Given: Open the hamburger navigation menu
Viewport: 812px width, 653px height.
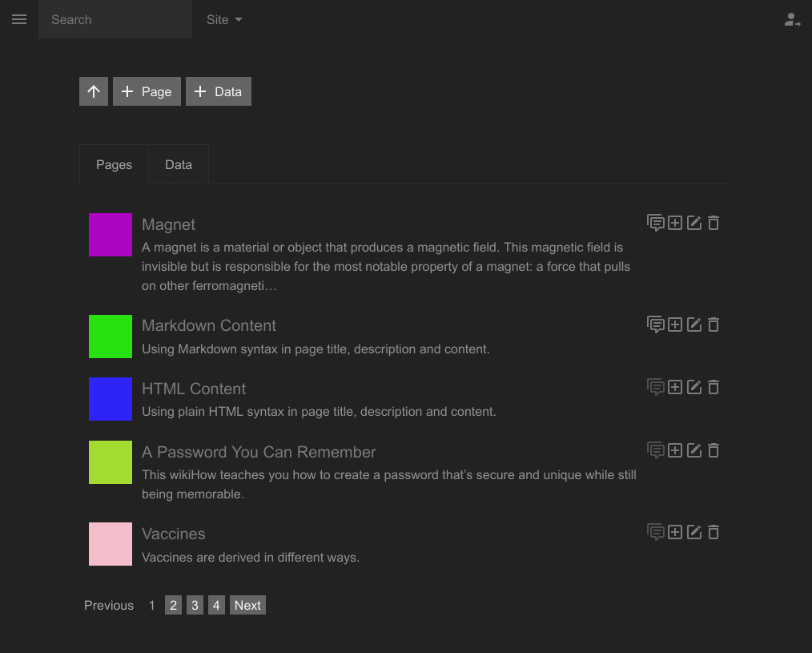Looking at the screenshot, I should click(x=19, y=19).
